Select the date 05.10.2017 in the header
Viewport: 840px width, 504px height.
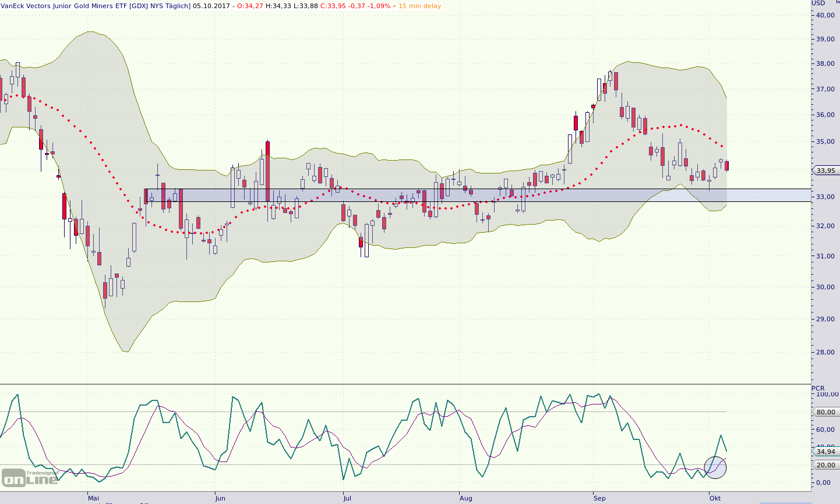point(212,6)
